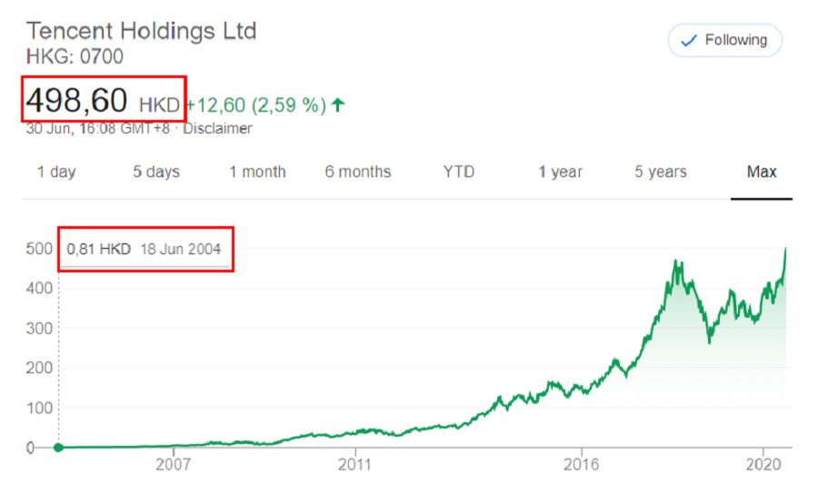
Task: Select the 5 days range tab
Action: (156, 172)
